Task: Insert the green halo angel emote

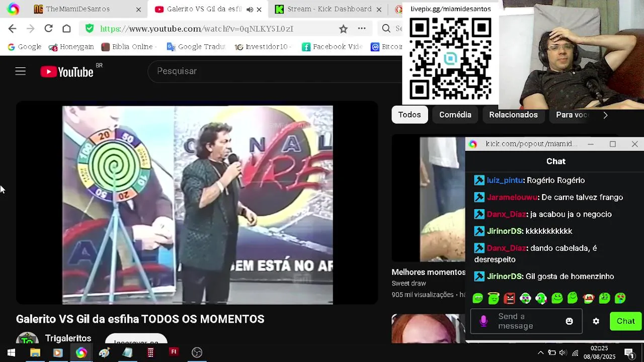Action: coord(494,298)
